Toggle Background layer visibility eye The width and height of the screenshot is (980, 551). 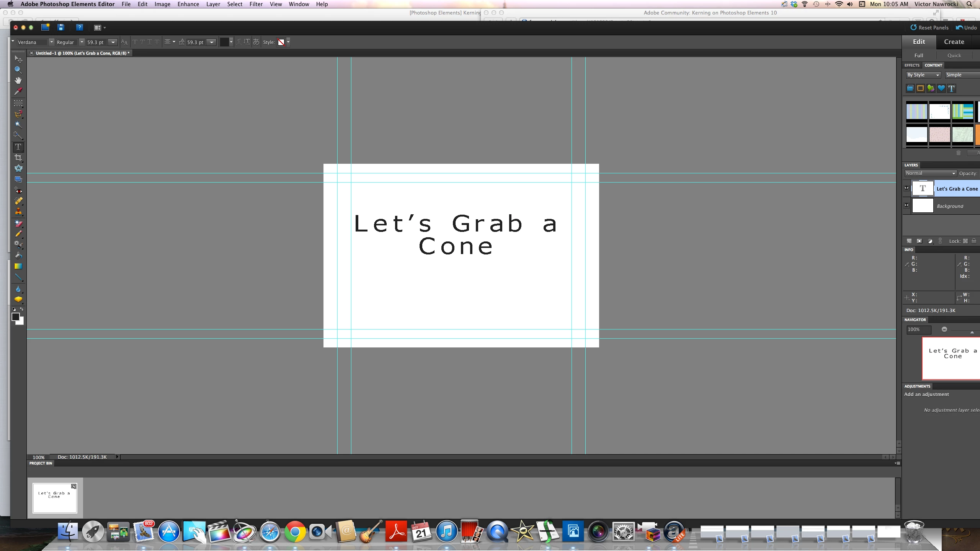[x=906, y=205]
